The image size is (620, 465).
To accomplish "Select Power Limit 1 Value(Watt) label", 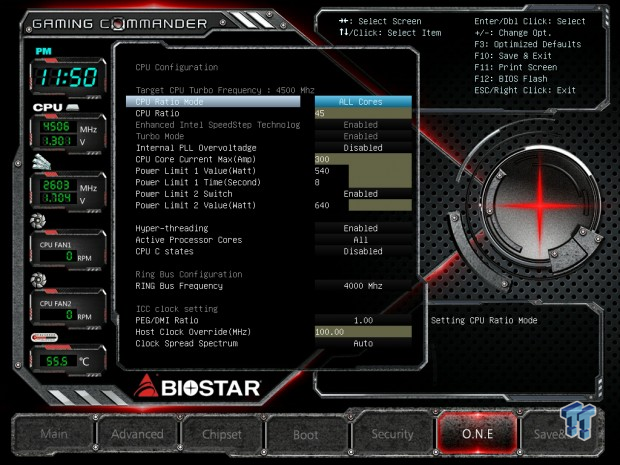I will (x=196, y=171).
